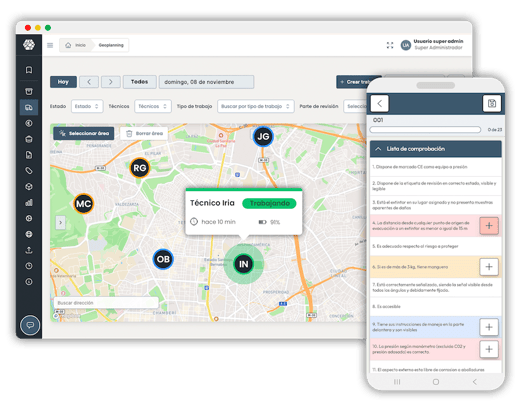520x403 pixels.
Task: Click the bar chart statistics sidebar icon
Action: [x=29, y=202]
